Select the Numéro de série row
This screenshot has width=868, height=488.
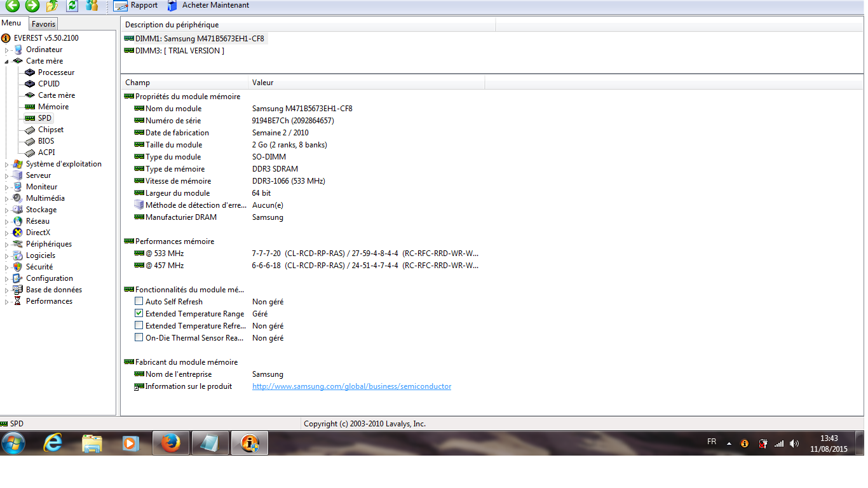(x=302, y=121)
